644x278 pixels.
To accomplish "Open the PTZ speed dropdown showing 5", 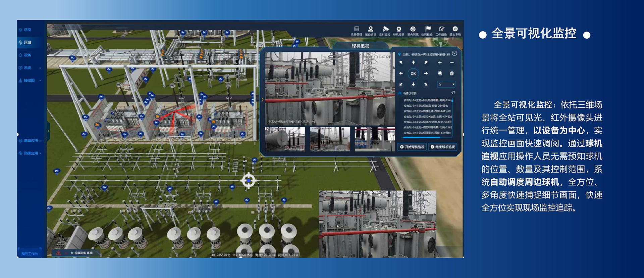I will point(446,84).
